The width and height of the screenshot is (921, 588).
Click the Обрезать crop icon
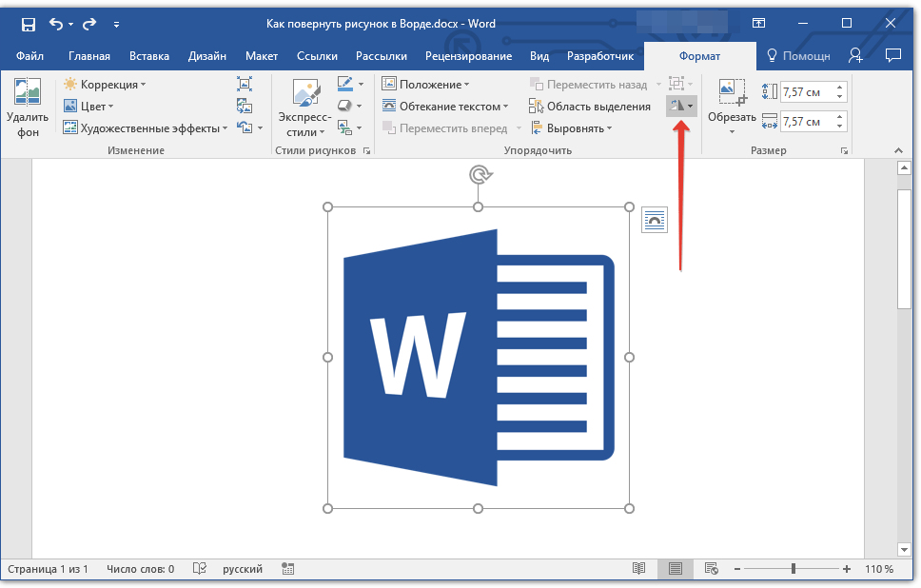coord(731,93)
